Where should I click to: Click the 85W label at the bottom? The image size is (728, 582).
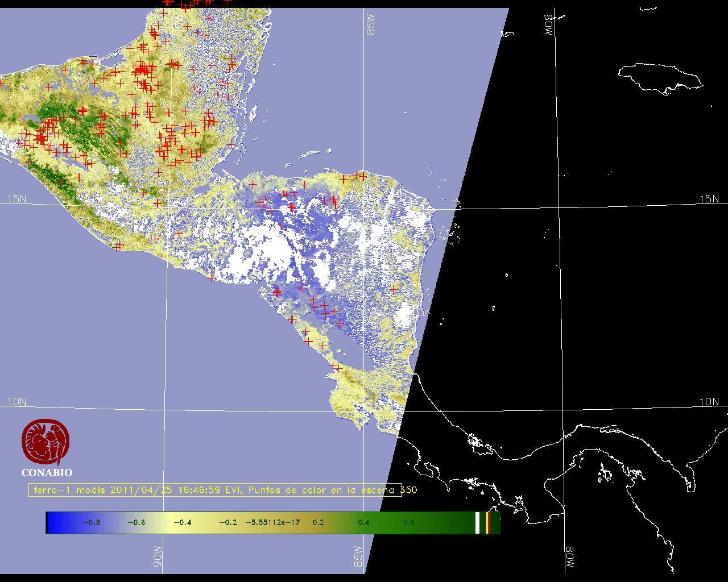click(358, 556)
